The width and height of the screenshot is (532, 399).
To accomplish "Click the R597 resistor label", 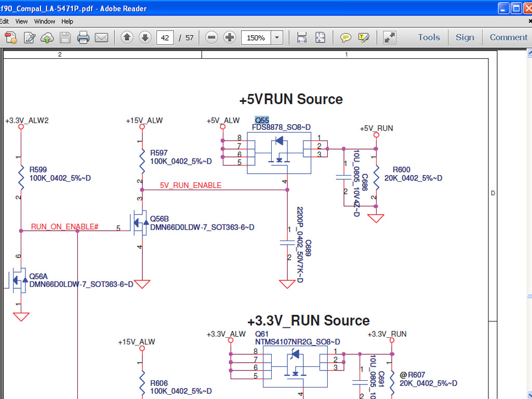I will point(159,153).
